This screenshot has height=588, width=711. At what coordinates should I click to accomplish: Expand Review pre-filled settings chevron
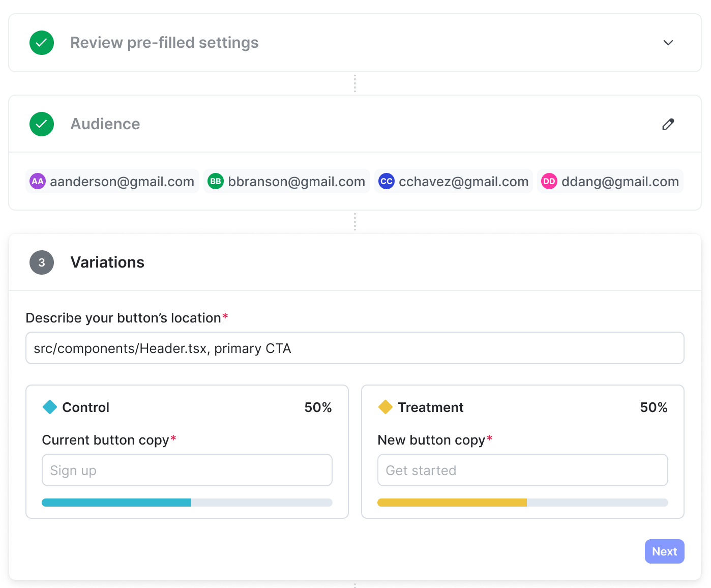coord(668,43)
